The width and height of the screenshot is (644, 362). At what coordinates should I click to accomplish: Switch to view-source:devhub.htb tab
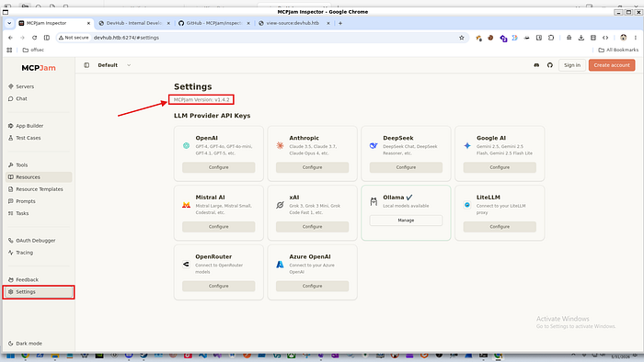[293, 23]
